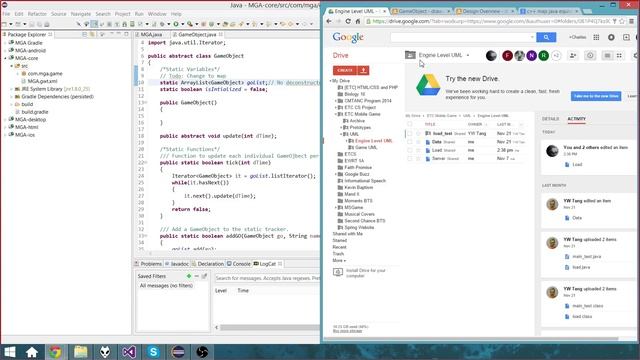Image resolution: width=640 pixels, height=360 pixels.
Task: Reload the Chrome page
Action: coord(348,21)
